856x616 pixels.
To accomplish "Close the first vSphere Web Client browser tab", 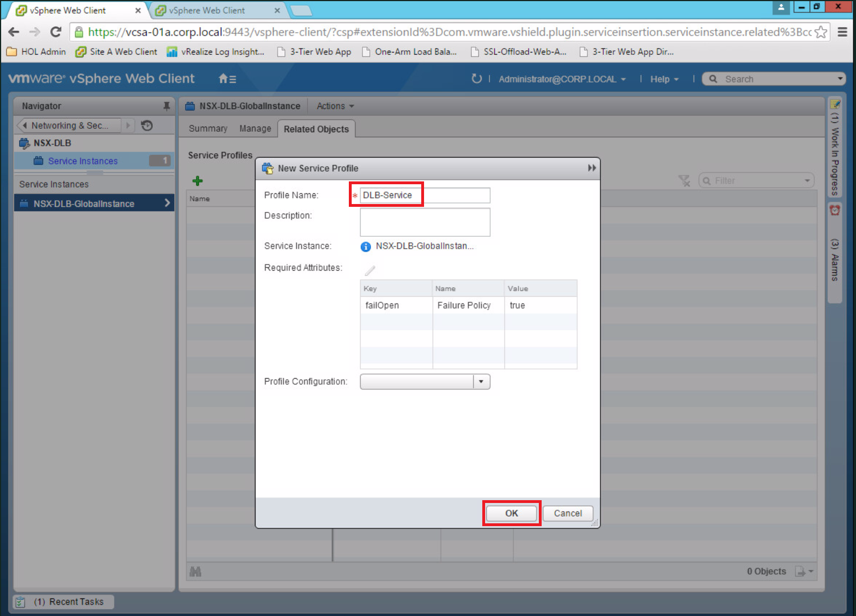I will click(x=137, y=10).
